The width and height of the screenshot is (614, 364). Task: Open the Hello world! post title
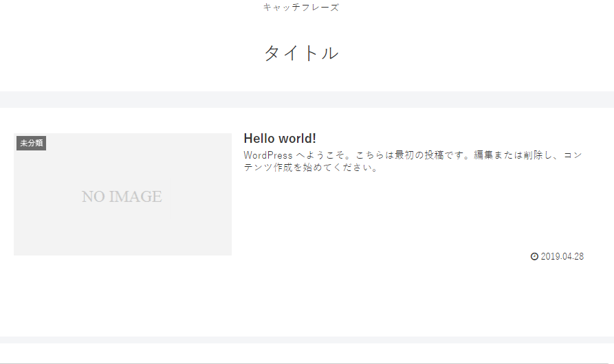pyautogui.click(x=280, y=139)
